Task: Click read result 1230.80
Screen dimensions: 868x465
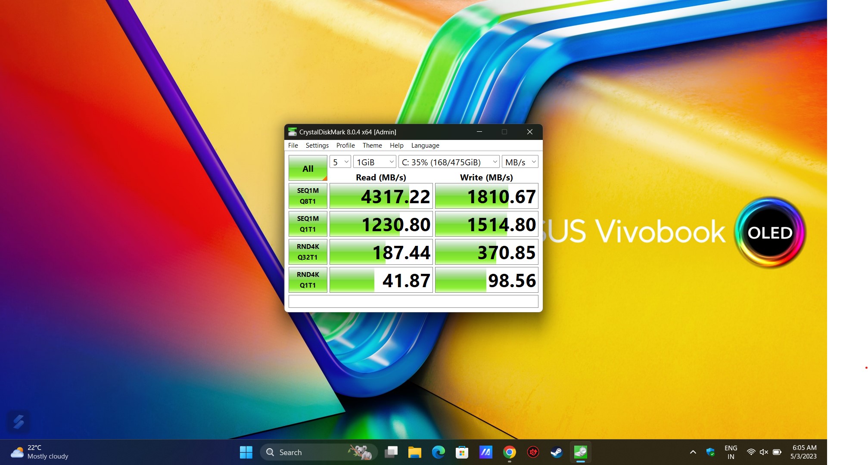Action: coord(381,224)
